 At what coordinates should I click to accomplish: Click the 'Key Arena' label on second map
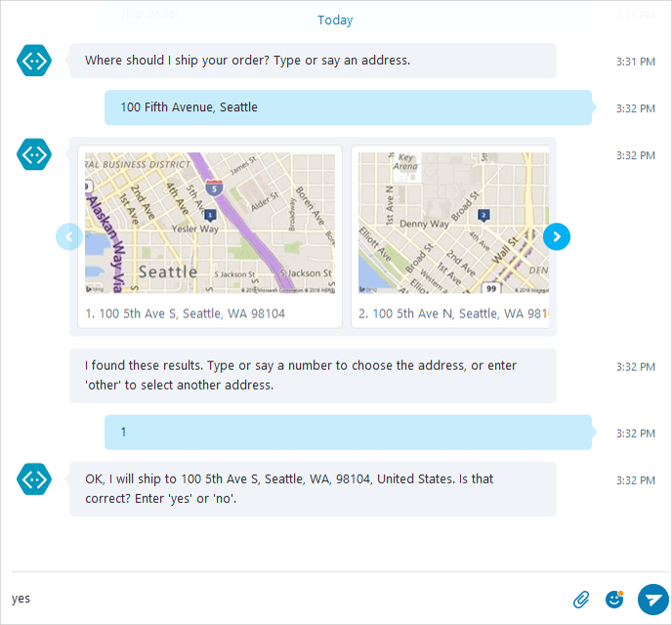click(405, 161)
